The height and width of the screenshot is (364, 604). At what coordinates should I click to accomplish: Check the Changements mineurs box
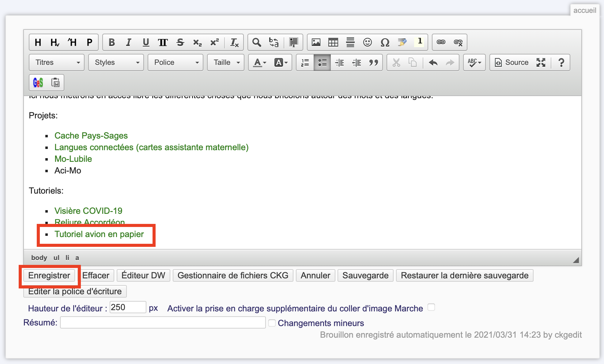pos(272,323)
